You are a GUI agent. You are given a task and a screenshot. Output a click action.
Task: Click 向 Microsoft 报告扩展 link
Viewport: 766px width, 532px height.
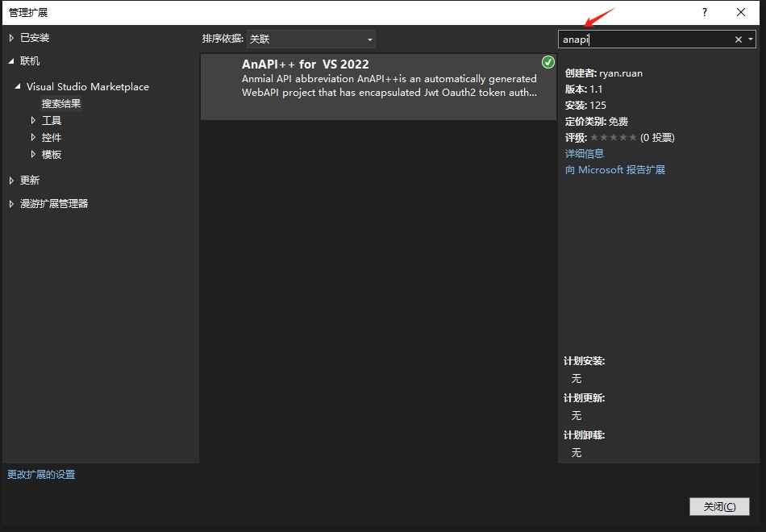pyautogui.click(x=615, y=169)
